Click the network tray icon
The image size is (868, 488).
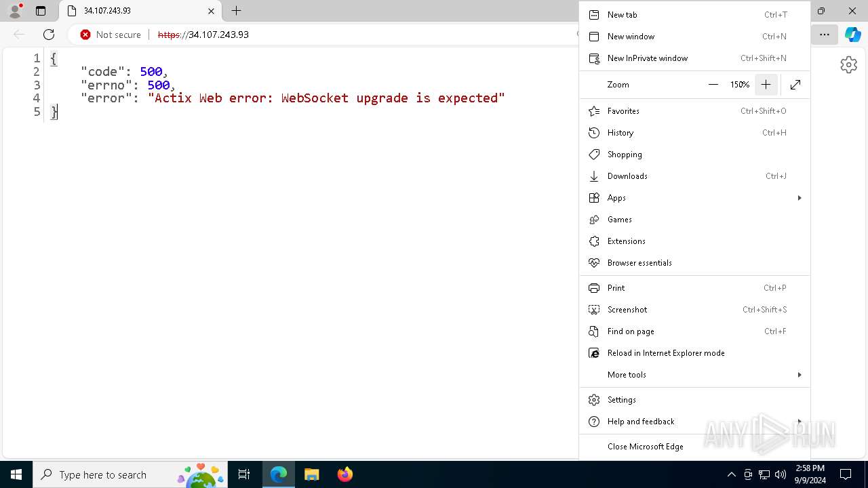(764, 474)
